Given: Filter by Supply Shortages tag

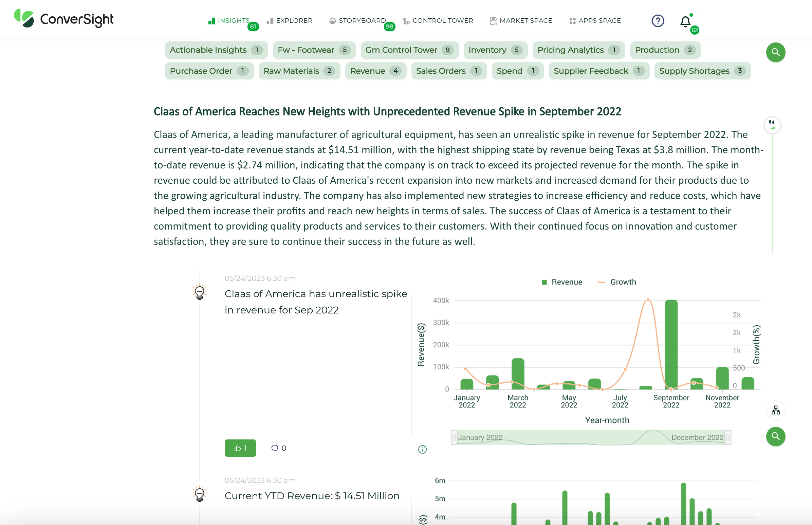Looking at the screenshot, I should (x=703, y=71).
